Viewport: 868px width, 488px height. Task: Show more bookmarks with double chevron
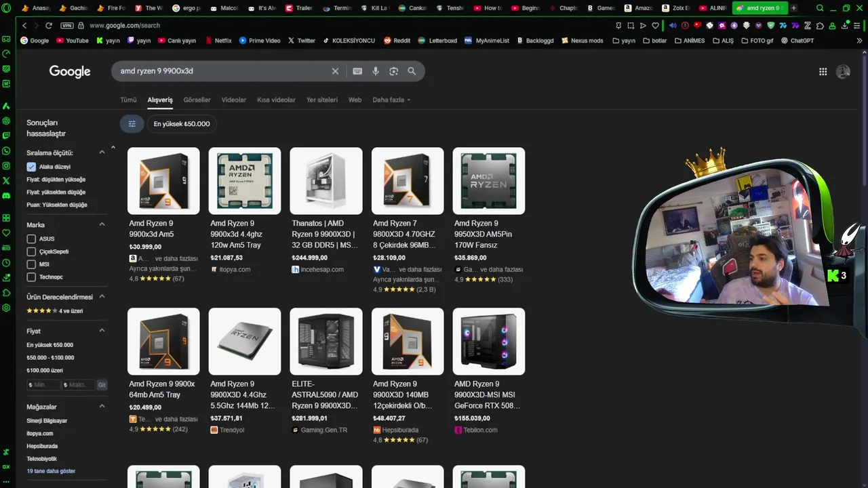pyautogui.click(x=859, y=41)
